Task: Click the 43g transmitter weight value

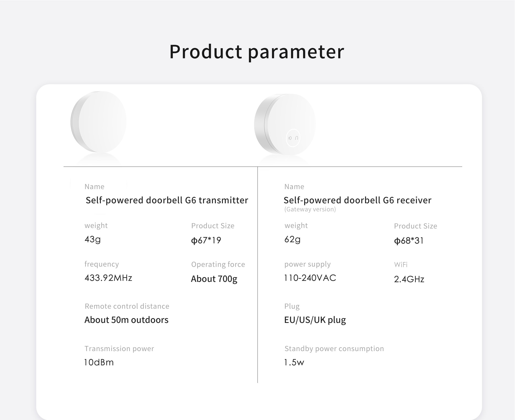Action: (x=93, y=239)
